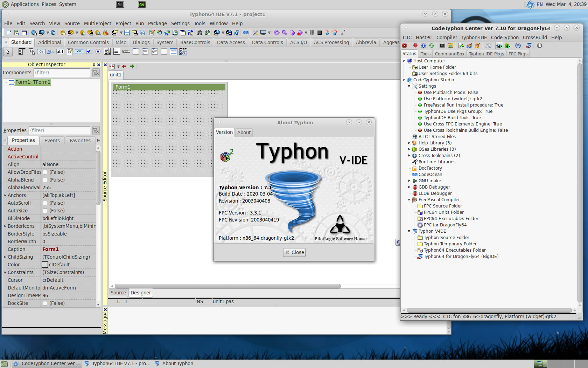Click the New Unit icon in IDE toolbar

coord(17,33)
